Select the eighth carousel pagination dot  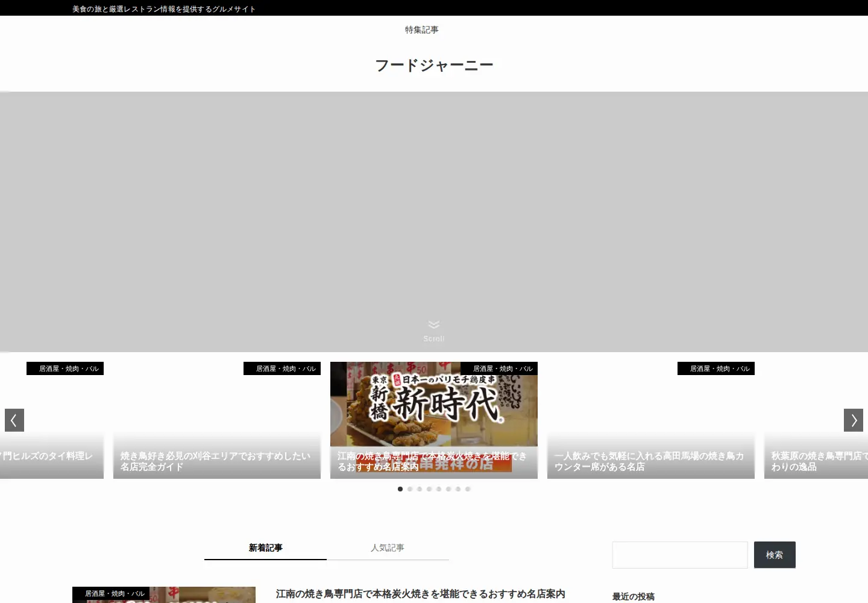click(468, 489)
